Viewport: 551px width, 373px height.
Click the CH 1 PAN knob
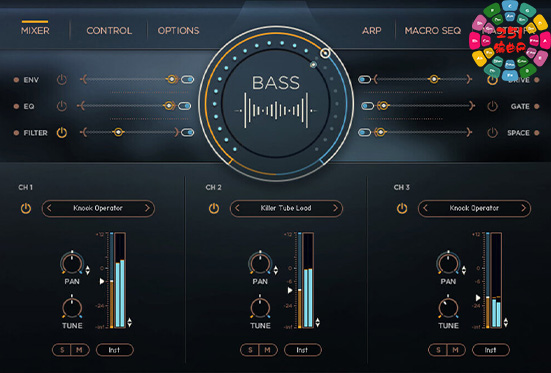pos(72,263)
